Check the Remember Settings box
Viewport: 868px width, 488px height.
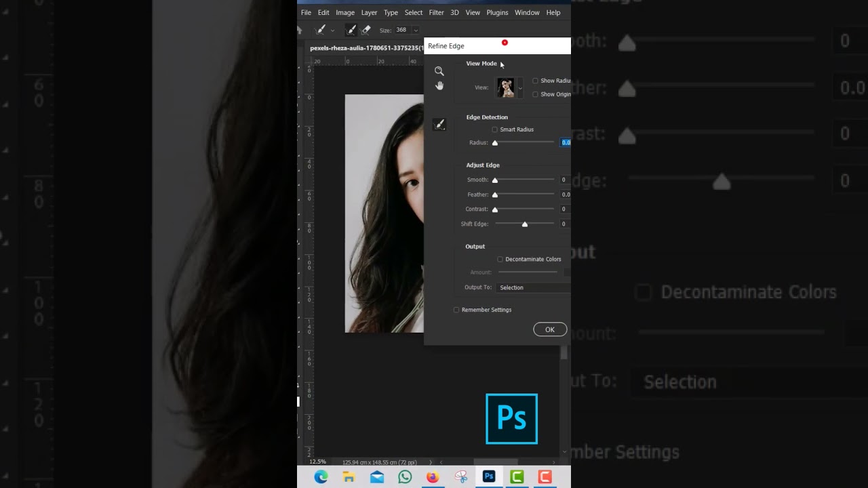tap(456, 310)
